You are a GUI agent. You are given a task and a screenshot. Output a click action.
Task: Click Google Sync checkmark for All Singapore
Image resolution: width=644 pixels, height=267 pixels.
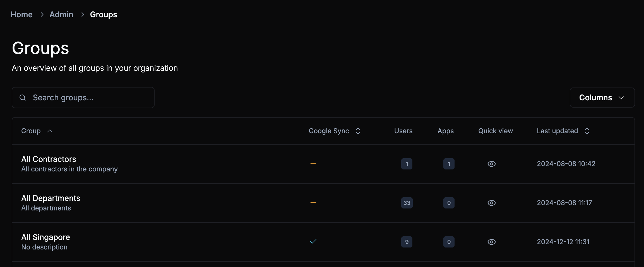313,241
